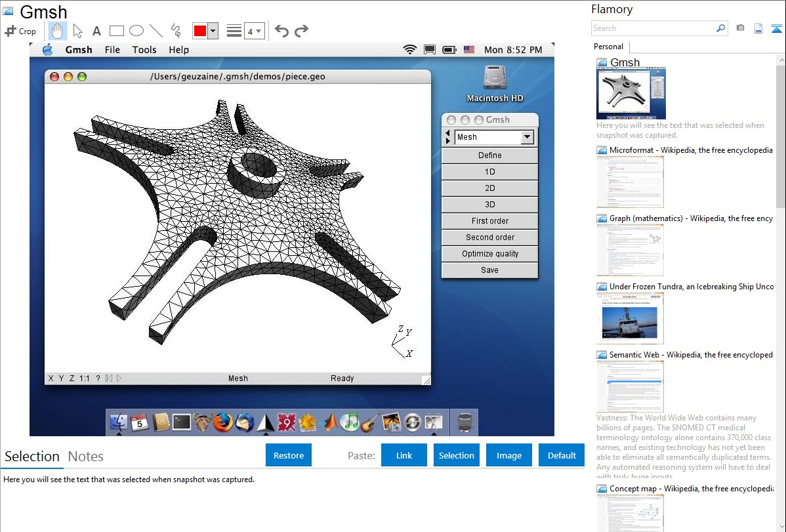This screenshot has width=786, height=532.
Task: Click the red color swatch
Action: click(199, 31)
